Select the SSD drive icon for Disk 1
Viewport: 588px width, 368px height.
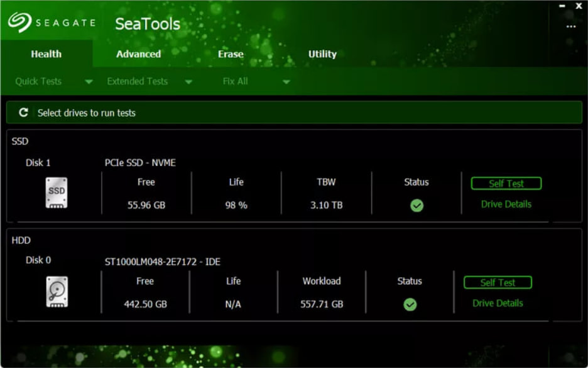tap(57, 192)
